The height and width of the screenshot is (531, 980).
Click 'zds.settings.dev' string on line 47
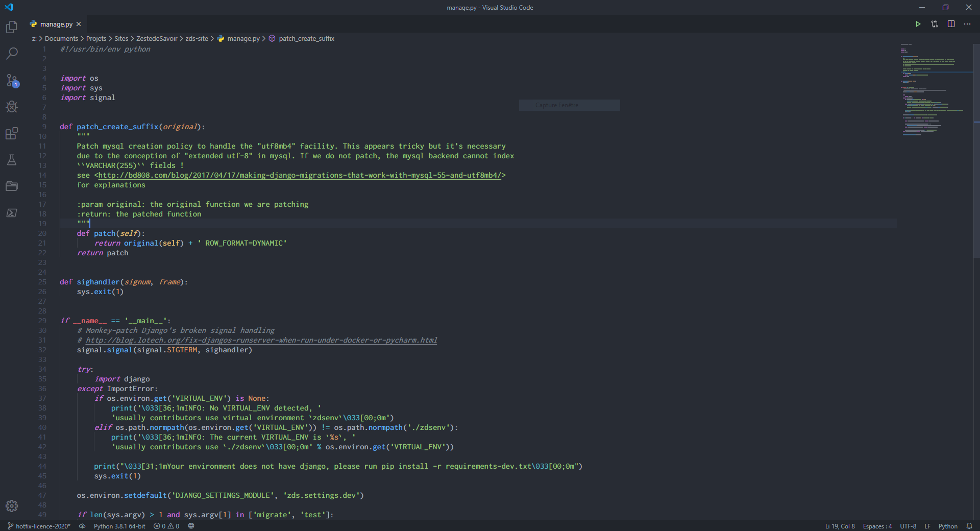click(323, 495)
